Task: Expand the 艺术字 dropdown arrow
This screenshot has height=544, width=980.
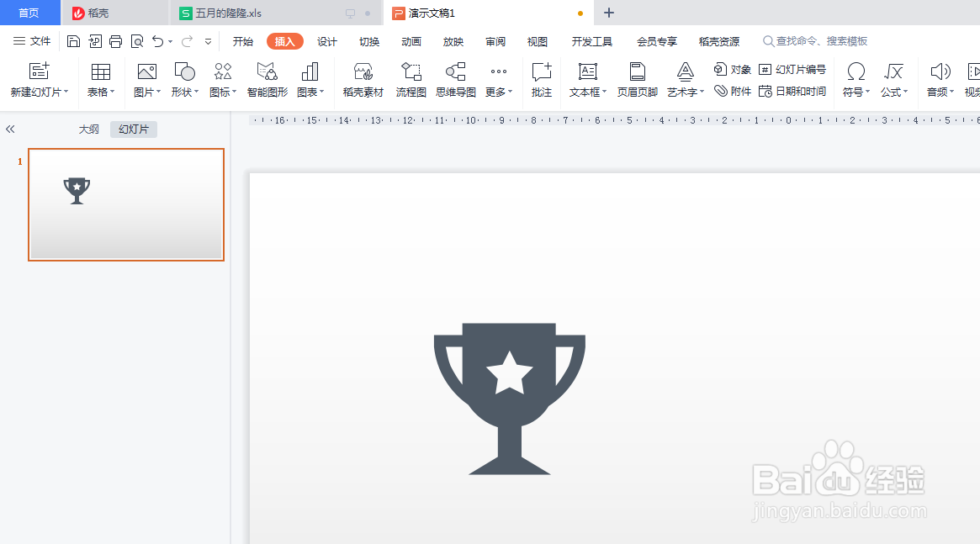Action: click(702, 92)
